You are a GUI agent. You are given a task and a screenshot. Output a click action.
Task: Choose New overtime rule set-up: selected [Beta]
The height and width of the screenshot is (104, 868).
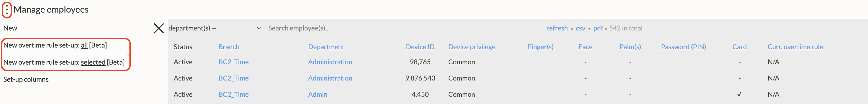(x=64, y=62)
